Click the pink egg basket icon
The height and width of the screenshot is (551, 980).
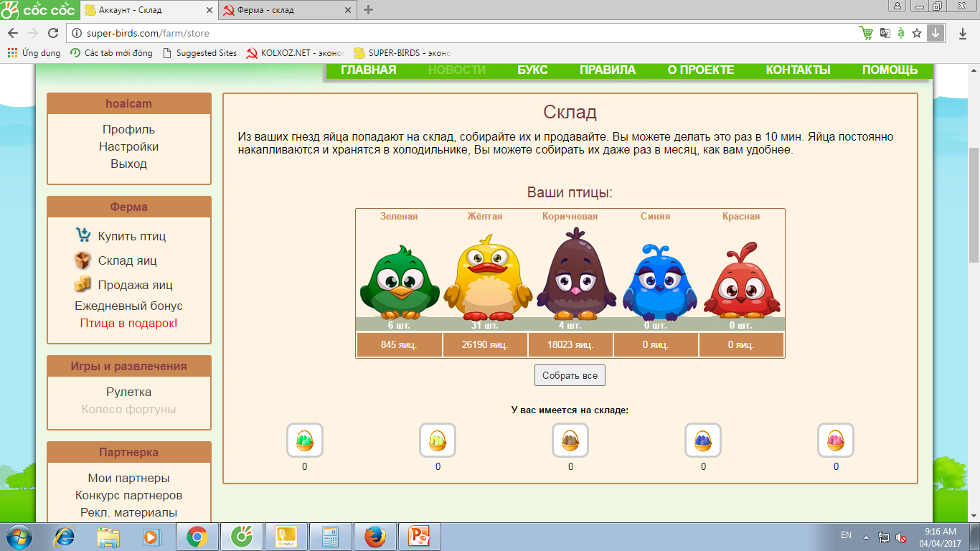836,440
